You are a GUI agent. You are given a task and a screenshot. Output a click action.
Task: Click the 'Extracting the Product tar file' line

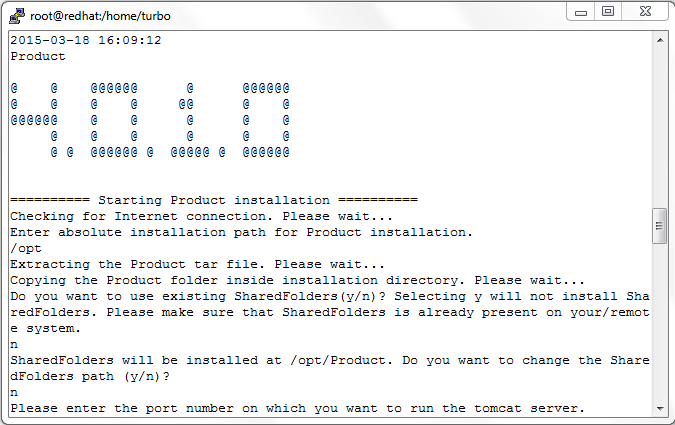[x=198, y=264]
